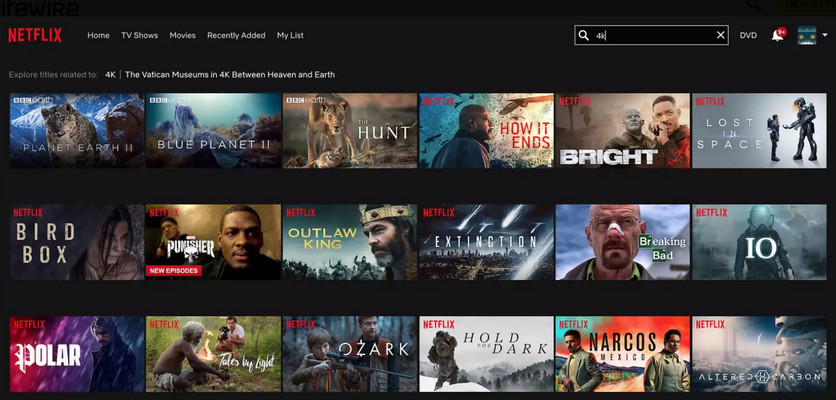
Task: Click the 4K related title link
Action: pyautogui.click(x=110, y=75)
